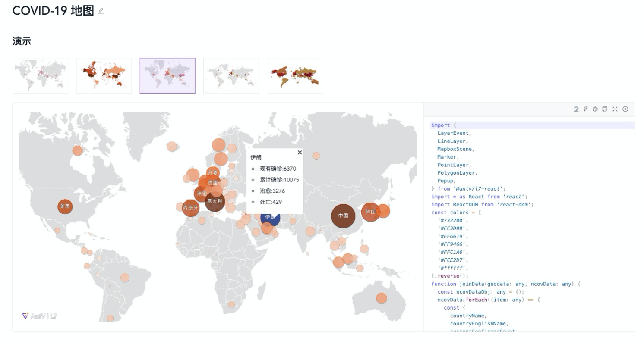The image size is (644, 344).
Task: Click the 'countryEnglishName,' code line
Action: tap(479, 323)
